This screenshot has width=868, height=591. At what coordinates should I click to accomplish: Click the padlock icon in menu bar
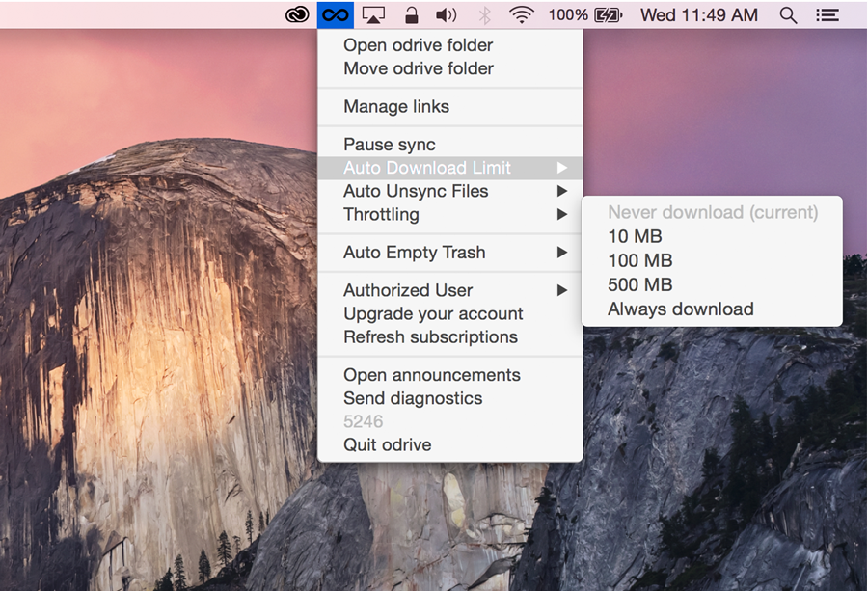tap(411, 14)
